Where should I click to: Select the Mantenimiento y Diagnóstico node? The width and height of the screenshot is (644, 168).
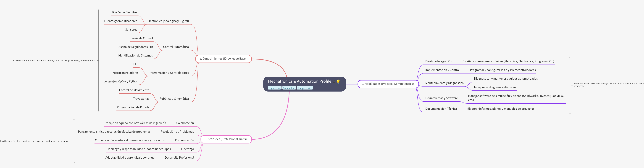(444, 83)
